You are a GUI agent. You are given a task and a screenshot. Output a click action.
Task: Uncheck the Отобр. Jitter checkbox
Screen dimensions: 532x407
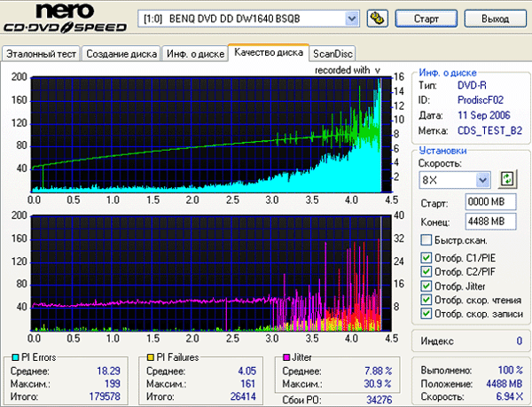(426, 286)
